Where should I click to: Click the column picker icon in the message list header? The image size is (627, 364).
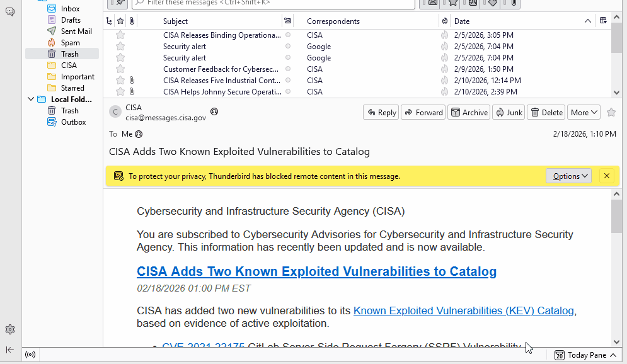(603, 21)
